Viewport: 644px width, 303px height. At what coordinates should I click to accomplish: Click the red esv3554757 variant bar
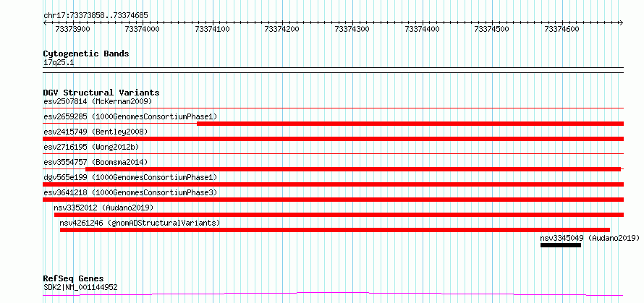click(353, 169)
